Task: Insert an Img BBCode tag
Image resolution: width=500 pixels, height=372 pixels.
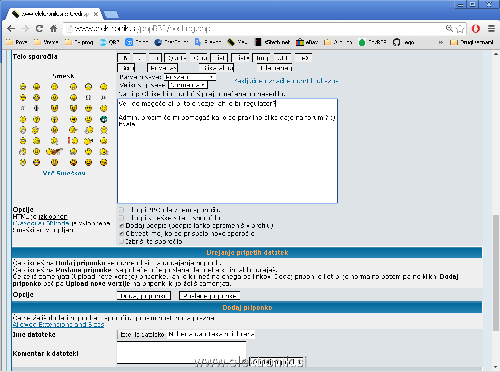Action: click(261, 58)
